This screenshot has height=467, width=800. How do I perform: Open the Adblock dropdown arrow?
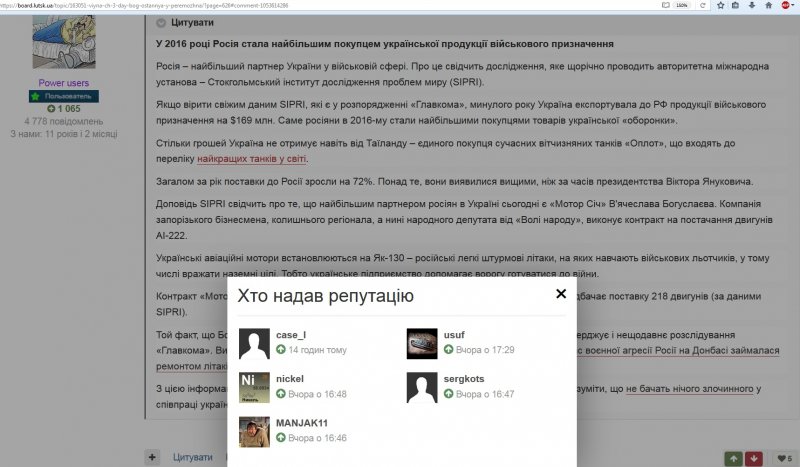point(794,5)
